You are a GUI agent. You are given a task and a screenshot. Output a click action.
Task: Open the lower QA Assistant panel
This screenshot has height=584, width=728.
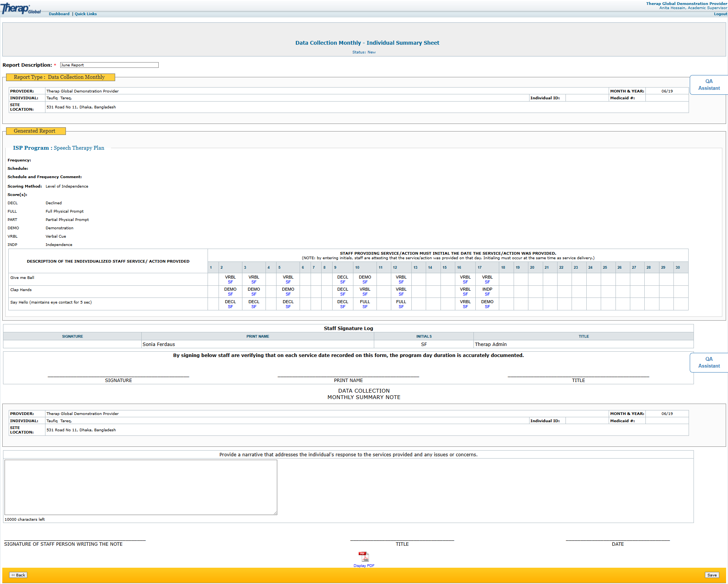point(709,362)
